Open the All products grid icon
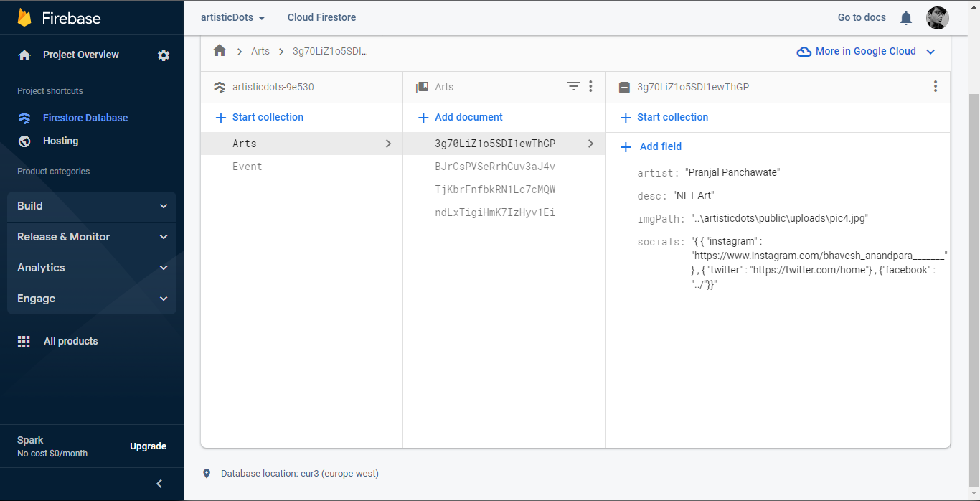Viewport: 980px width, 501px height. [24, 341]
